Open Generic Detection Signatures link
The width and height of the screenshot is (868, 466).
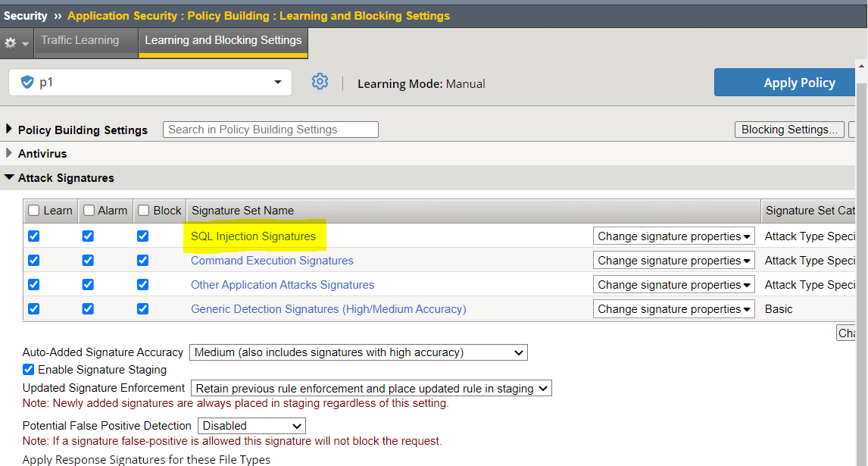[x=328, y=309]
